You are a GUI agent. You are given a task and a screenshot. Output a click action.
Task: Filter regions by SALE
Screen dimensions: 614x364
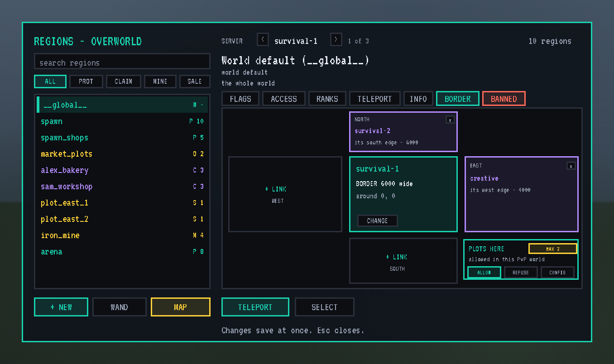195,81
